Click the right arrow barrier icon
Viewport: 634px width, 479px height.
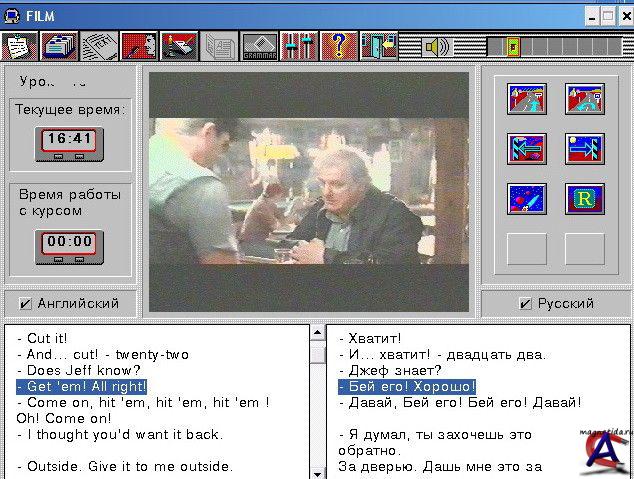(x=584, y=148)
